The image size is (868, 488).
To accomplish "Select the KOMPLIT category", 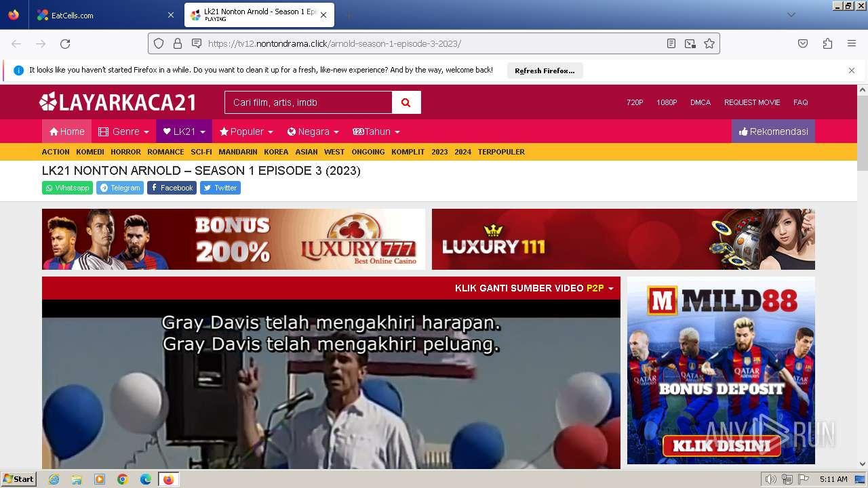I will click(408, 152).
